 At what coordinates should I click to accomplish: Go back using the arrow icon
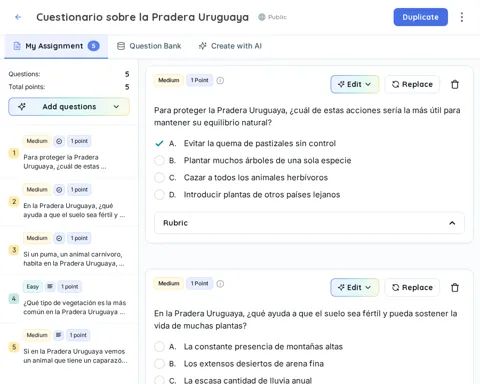point(18,17)
